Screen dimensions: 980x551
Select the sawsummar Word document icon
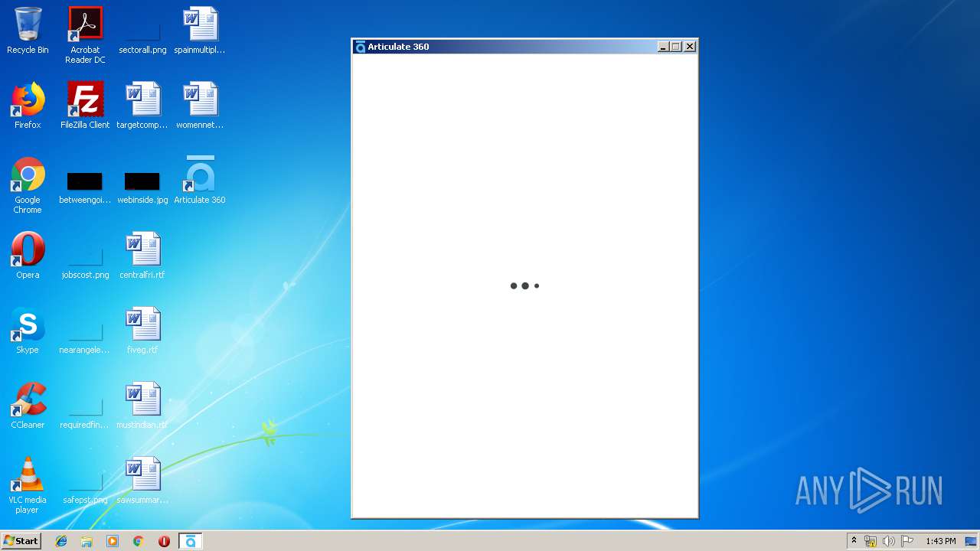point(142,482)
